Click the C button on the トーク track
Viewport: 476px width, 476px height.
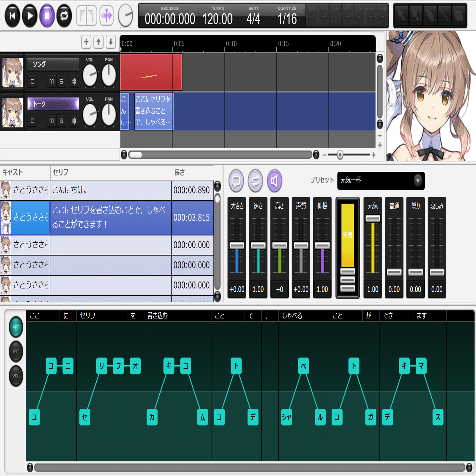32,121
